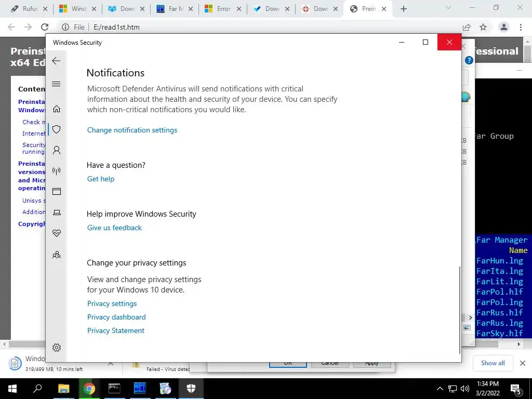Open Chrome three-dot menu
The width and height of the screenshot is (532, 399).
[x=521, y=27]
